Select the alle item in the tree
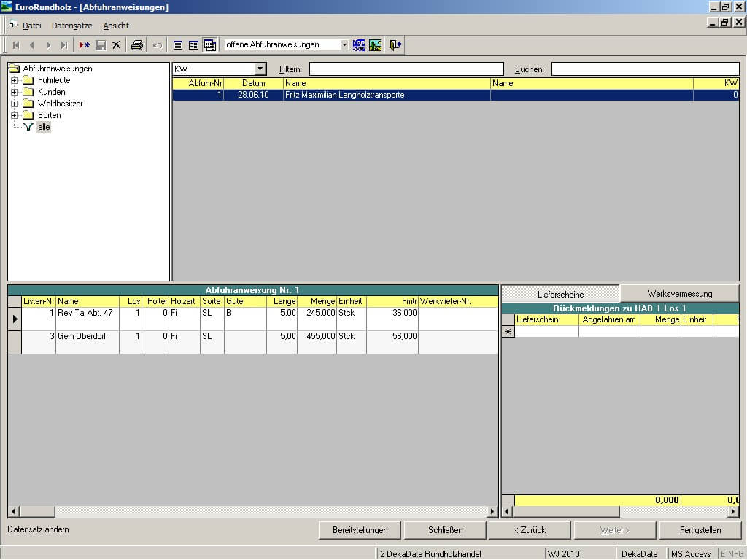Viewport: 747px width, 560px height. click(44, 127)
